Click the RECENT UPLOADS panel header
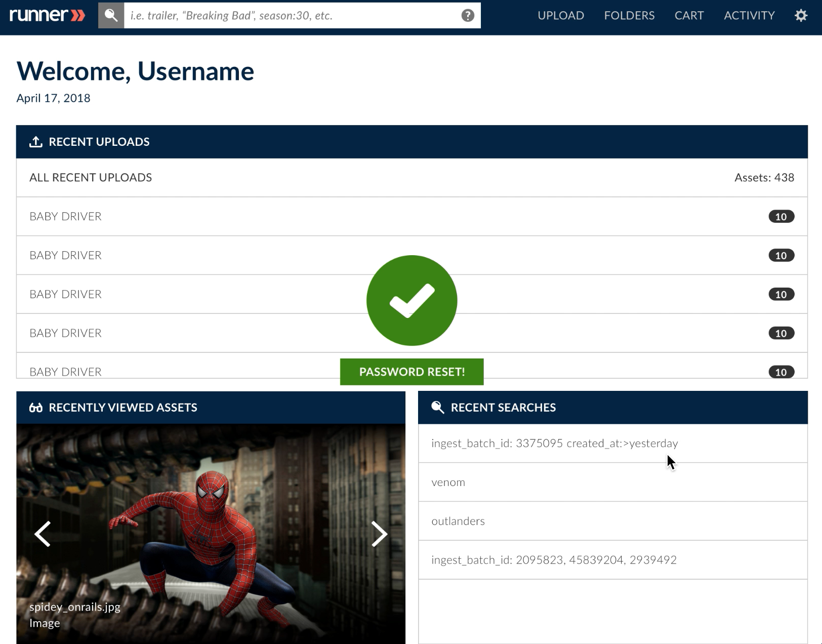Image resolution: width=822 pixels, height=644 pixels. click(x=412, y=142)
